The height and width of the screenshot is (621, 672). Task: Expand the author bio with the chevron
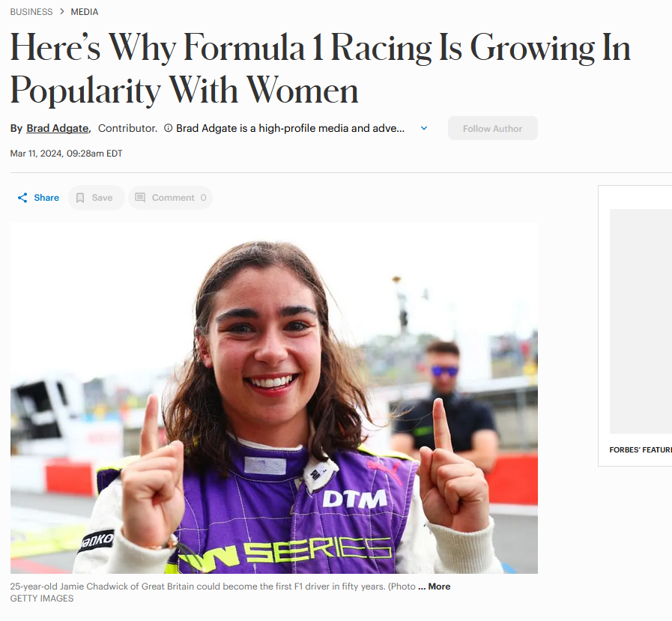point(424,128)
